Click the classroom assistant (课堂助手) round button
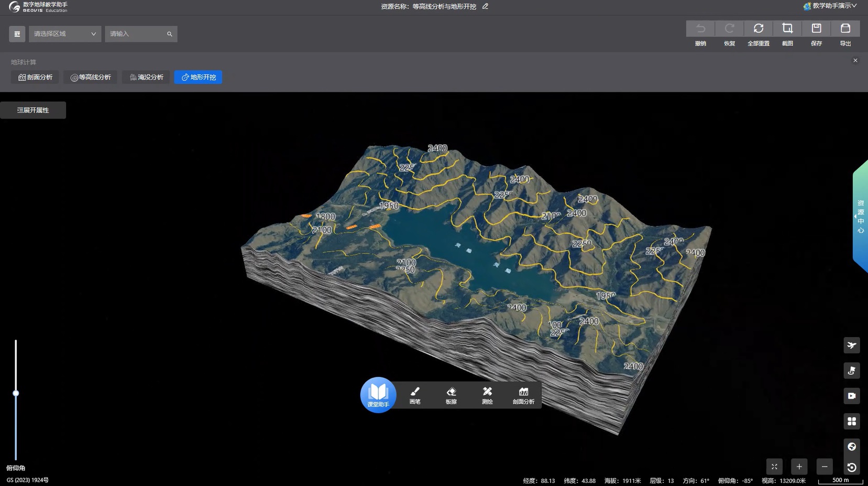Image resolution: width=868 pixels, height=486 pixels. point(378,395)
